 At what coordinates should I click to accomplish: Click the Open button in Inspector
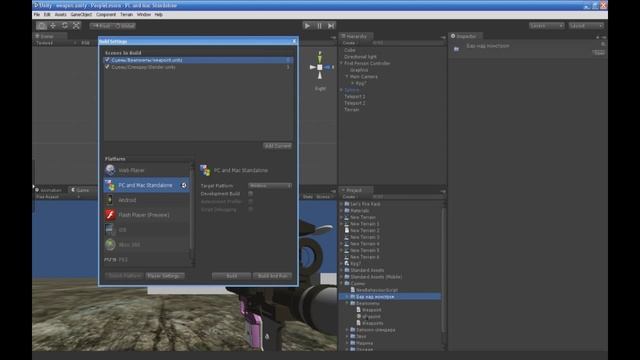click(599, 53)
